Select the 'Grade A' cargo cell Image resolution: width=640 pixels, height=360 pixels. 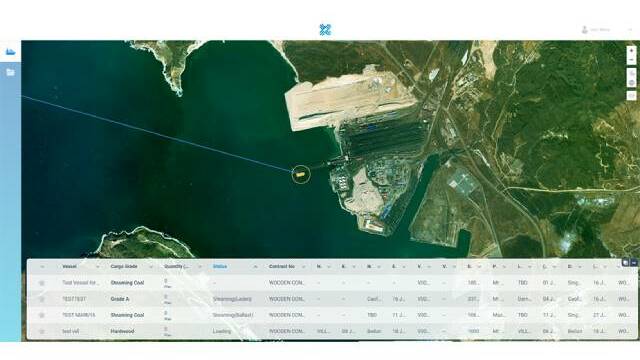[120, 299]
